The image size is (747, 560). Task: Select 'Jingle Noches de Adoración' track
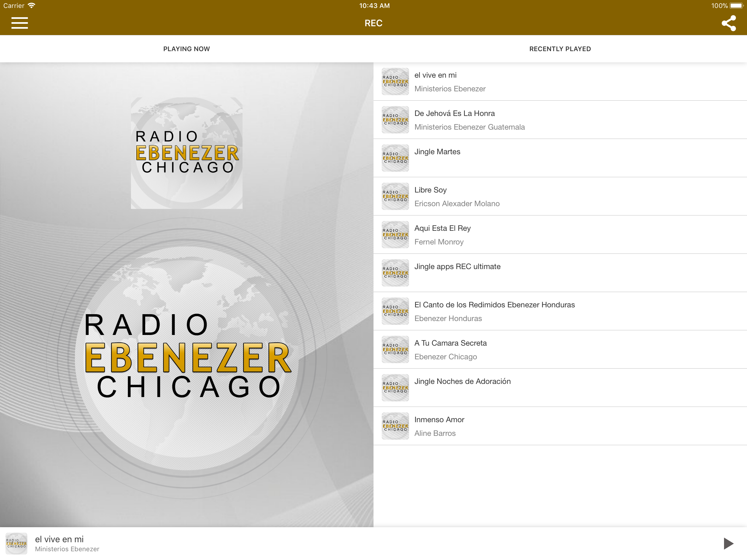(560, 387)
